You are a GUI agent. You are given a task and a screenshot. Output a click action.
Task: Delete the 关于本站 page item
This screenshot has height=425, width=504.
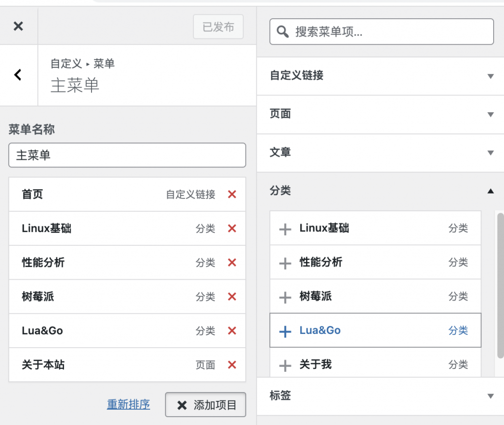pos(232,365)
